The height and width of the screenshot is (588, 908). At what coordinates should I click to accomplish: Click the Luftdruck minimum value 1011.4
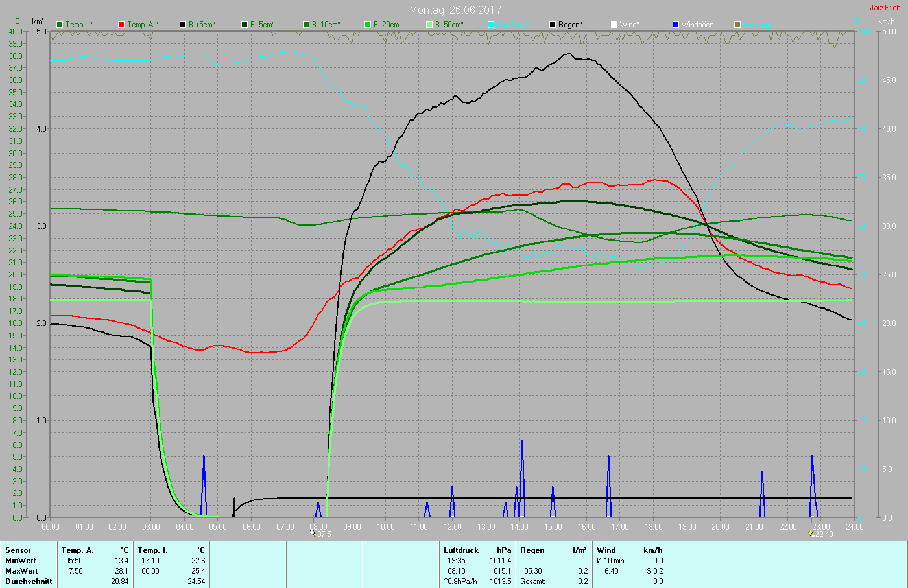coord(500,561)
